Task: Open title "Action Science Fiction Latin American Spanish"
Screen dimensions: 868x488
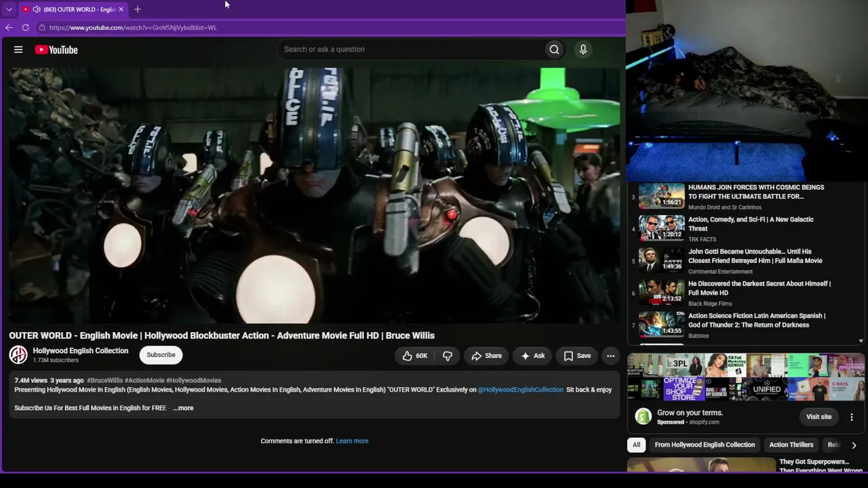Action: [757, 321]
